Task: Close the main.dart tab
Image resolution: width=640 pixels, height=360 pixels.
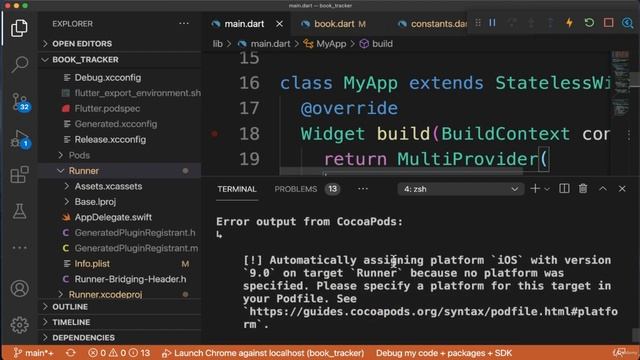Action: click(279, 24)
